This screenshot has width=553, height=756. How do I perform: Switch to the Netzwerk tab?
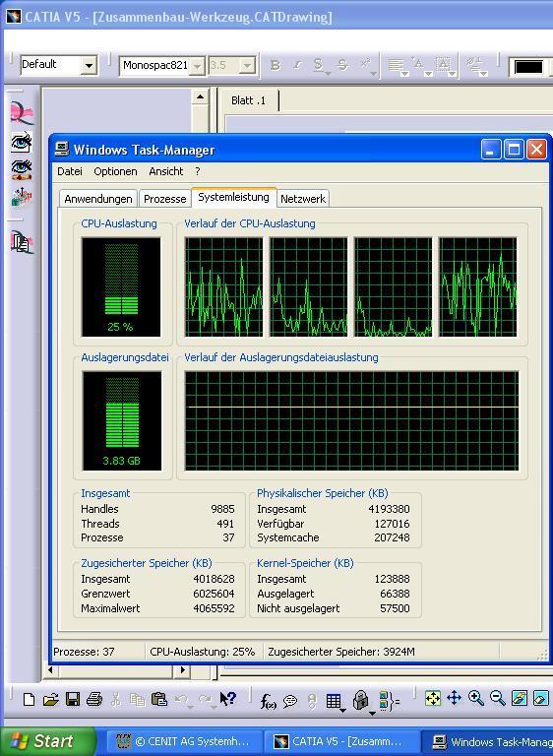click(303, 199)
